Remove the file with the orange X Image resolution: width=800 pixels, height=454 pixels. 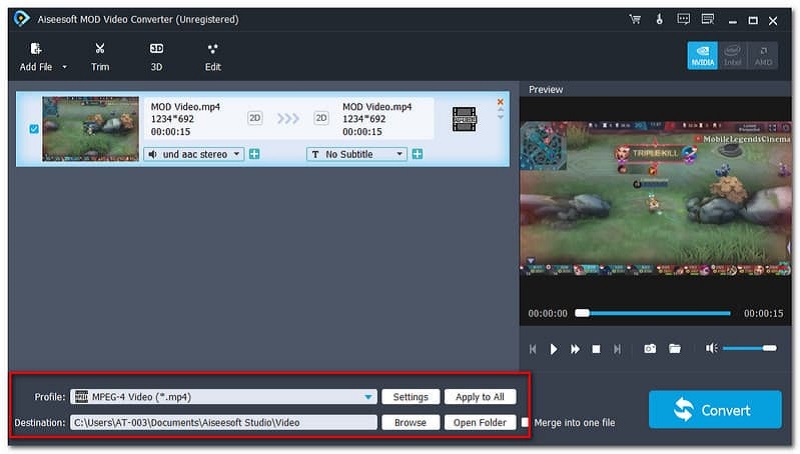tap(500, 102)
